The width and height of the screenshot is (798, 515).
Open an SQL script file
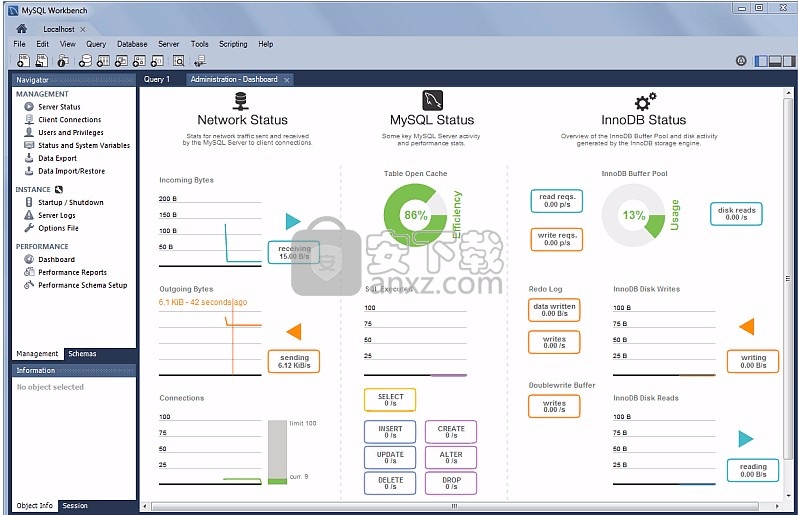click(42, 61)
